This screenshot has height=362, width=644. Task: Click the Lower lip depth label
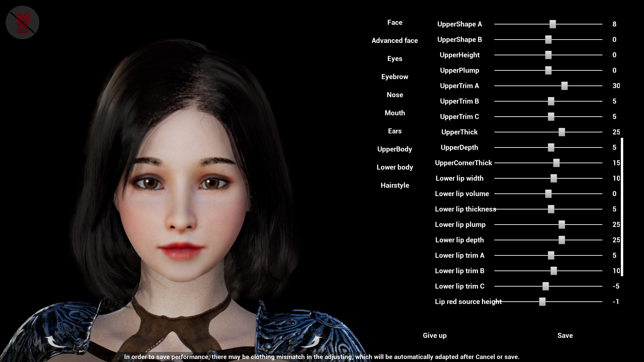pyautogui.click(x=460, y=240)
